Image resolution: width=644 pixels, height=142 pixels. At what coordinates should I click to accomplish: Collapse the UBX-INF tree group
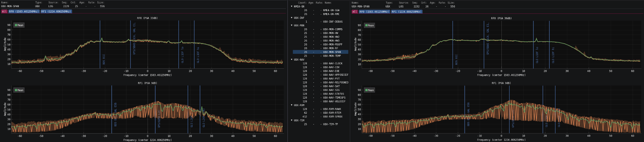point(291,18)
